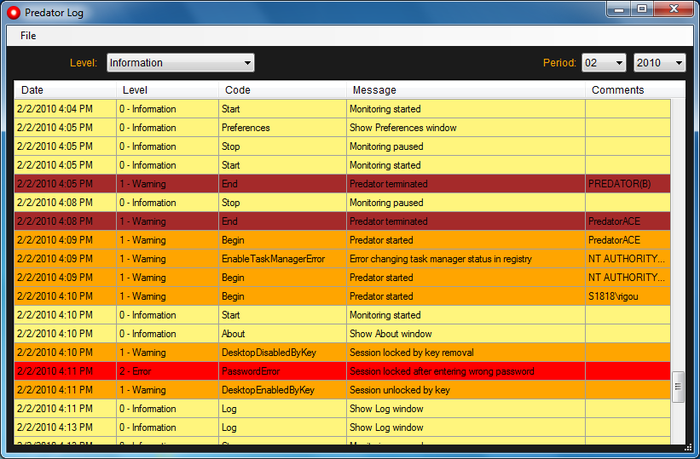The width and height of the screenshot is (700, 459).
Task: Click the vertical scrollbar thumb
Action: pyautogui.click(x=678, y=387)
